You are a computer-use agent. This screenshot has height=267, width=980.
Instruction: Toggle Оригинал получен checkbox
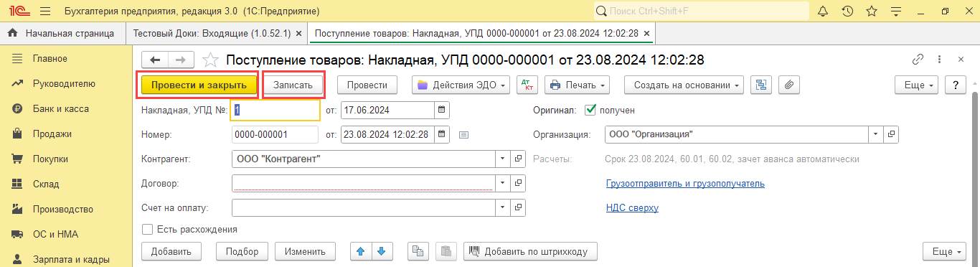590,110
